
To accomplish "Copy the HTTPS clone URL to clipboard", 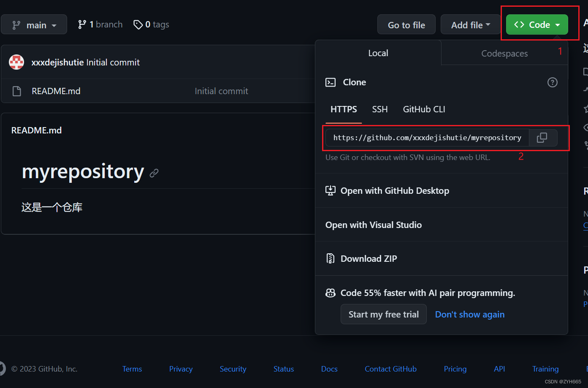I will tap(543, 138).
